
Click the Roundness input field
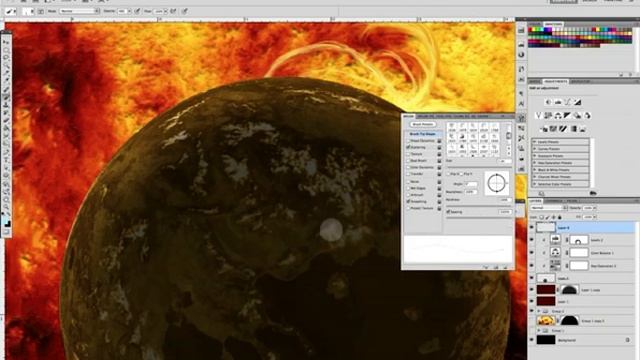[471, 191]
